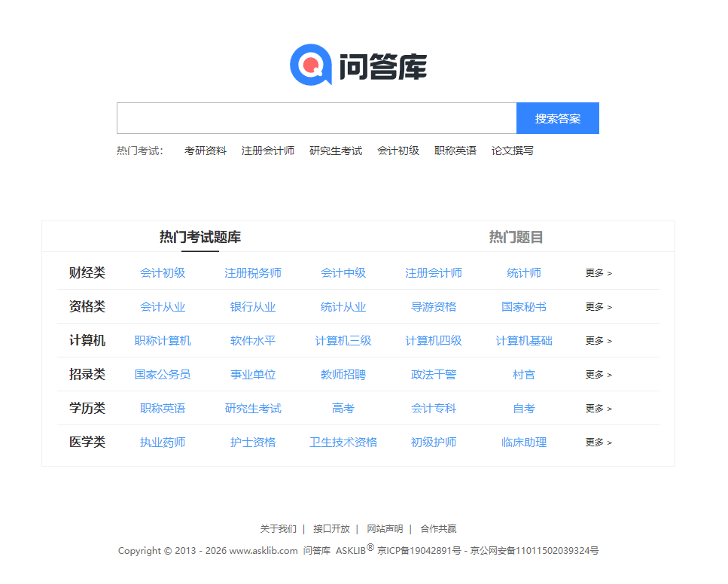Screen dimensions: 728x584
Task: Open the 执业药师 question bank
Action: [163, 443]
